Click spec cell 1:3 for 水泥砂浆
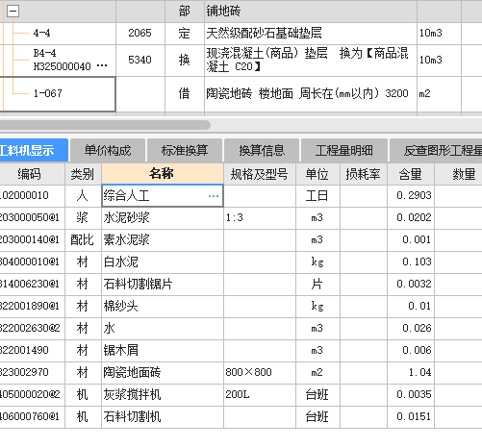 [260, 218]
